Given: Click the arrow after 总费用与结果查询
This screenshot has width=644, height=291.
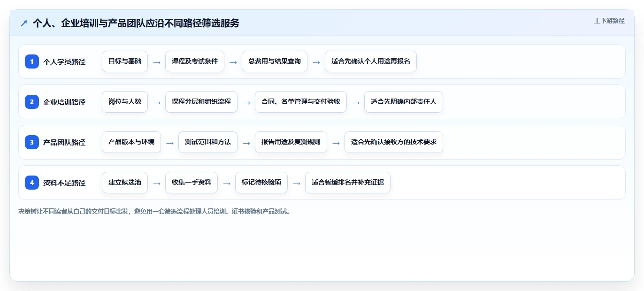Looking at the screenshot, I should [316, 62].
